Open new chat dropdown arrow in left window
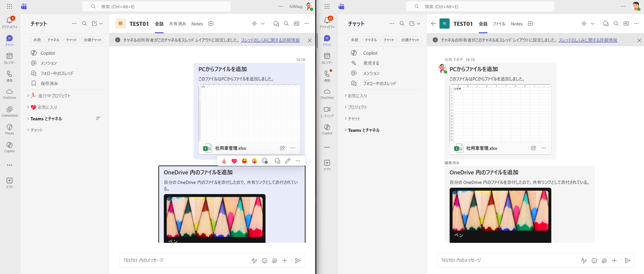644x274 pixels. (101, 24)
